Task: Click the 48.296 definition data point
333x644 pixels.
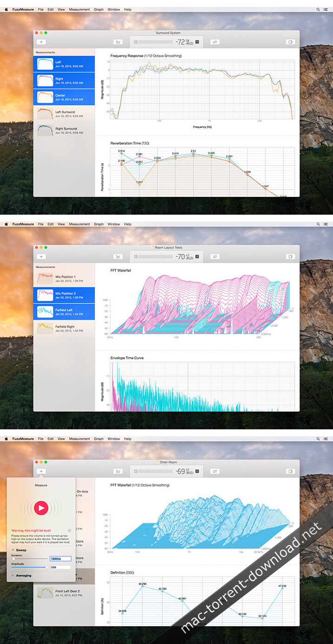Action: 142,586
